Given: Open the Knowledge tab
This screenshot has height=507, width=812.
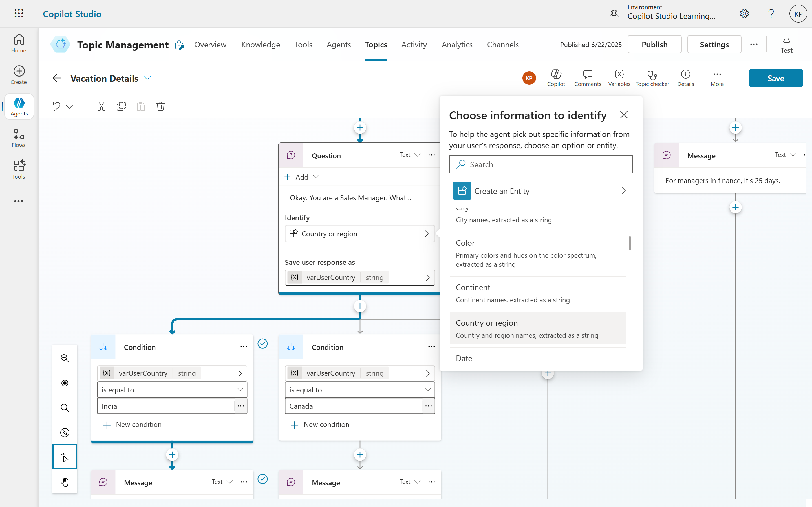Looking at the screenshot, I should [x=261, y=45].
